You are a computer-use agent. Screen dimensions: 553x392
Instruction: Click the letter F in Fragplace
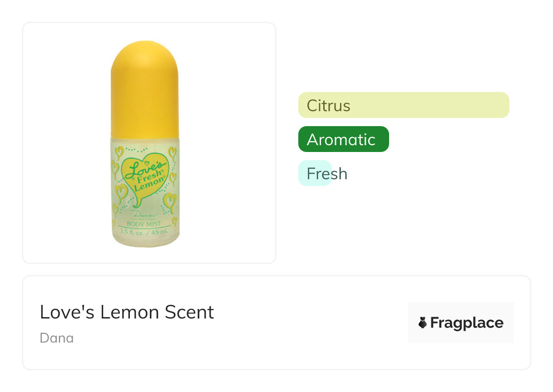tap(435, 323)
